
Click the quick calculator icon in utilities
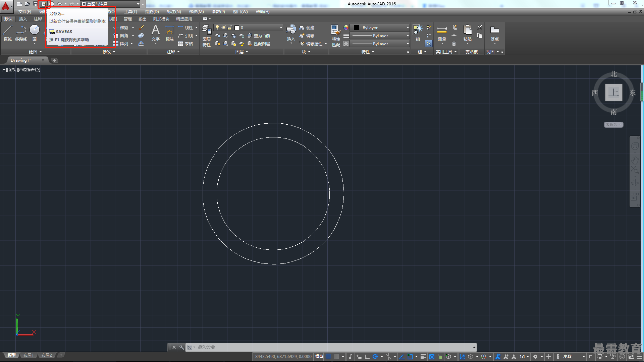coord(454,44)
